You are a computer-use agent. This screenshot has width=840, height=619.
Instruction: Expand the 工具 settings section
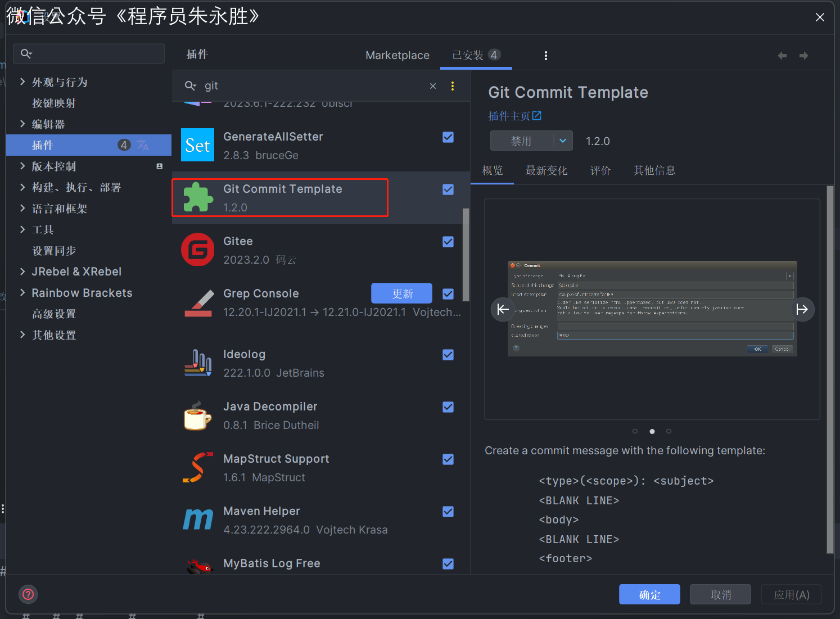pyautogui.click(x=22, y=229)
